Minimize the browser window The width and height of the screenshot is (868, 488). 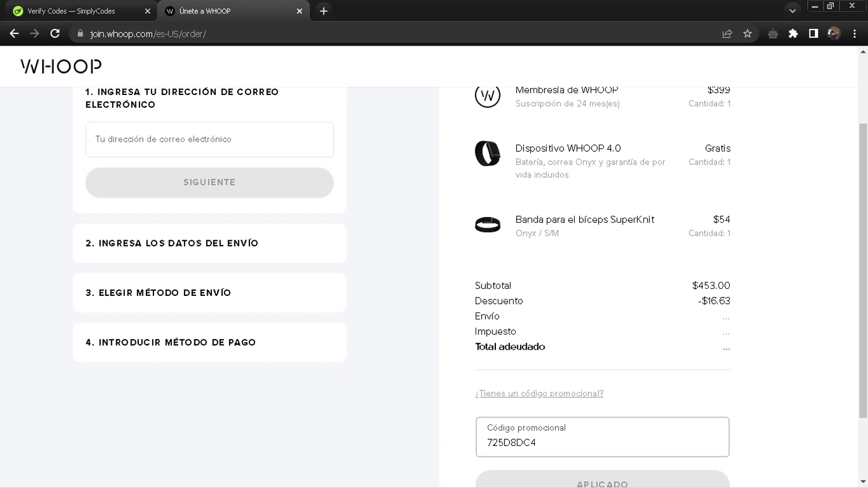point(815,6)
